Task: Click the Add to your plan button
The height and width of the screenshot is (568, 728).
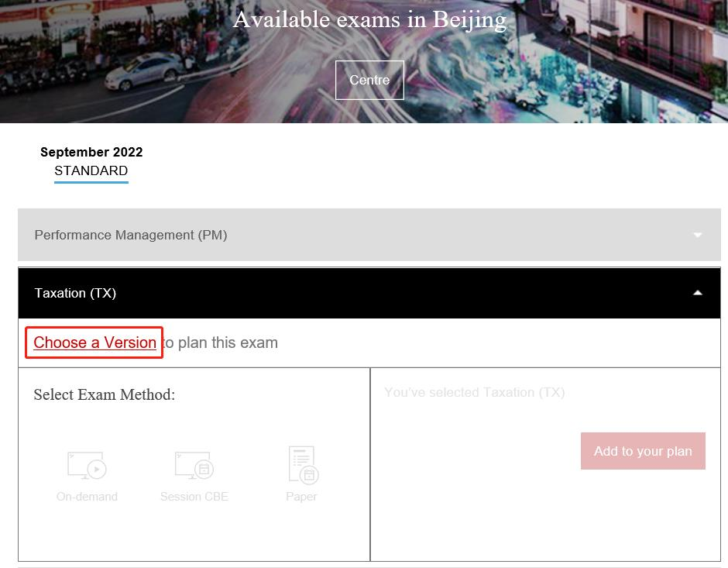Action: (x=643, y=451)
